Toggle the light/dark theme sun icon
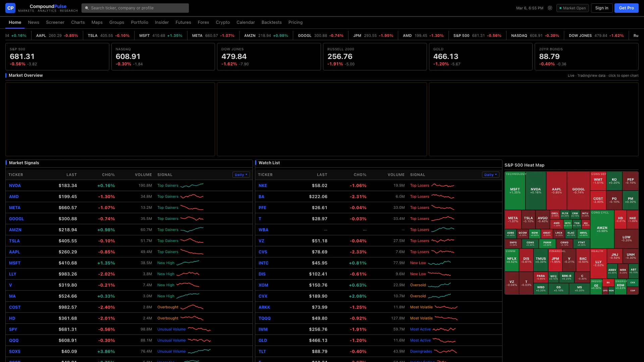Image resolution: width=644 pixels, height=362 pixels. pos(550,8)
